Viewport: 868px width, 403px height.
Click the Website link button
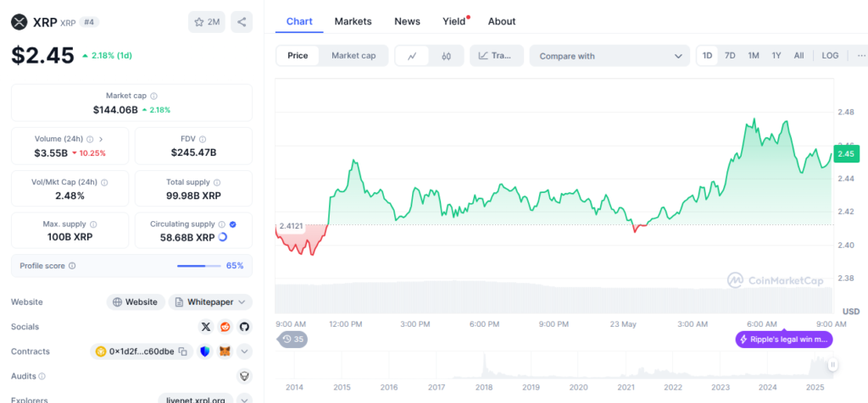coord(135,302)
